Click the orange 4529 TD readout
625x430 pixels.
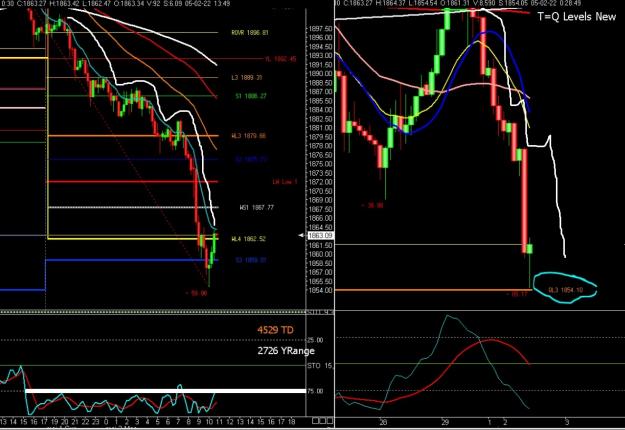[x=275, y=330]
